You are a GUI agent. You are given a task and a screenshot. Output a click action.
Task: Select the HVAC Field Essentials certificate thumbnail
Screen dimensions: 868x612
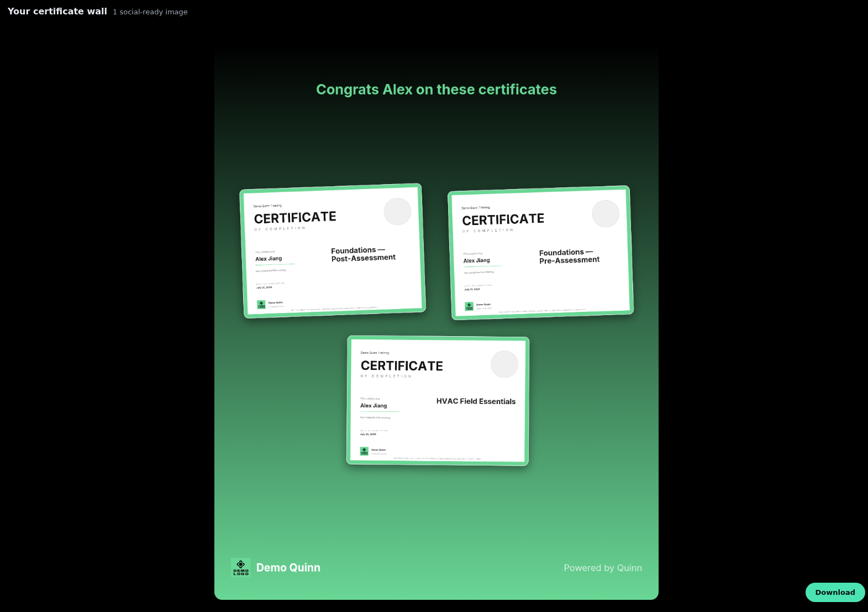click(438, 401)
